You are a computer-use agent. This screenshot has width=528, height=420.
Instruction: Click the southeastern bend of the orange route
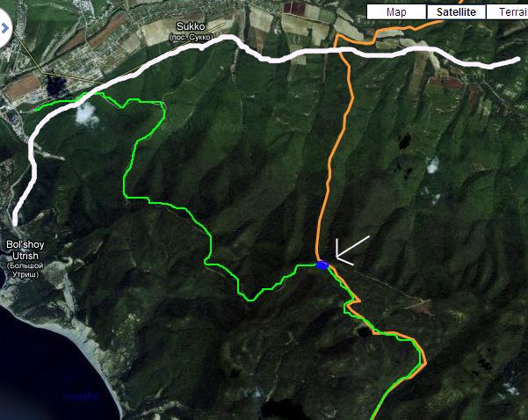pos(425,363)
